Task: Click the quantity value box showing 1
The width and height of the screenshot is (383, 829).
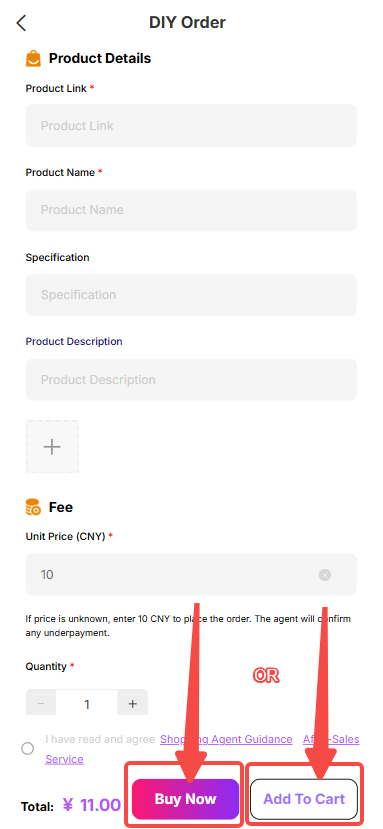Action: (87, 704)
